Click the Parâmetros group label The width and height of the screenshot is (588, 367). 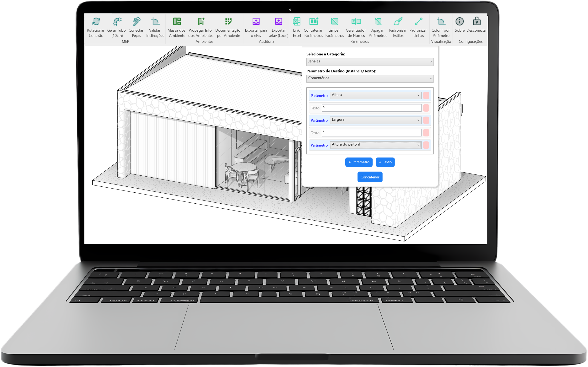pos(360,41)
